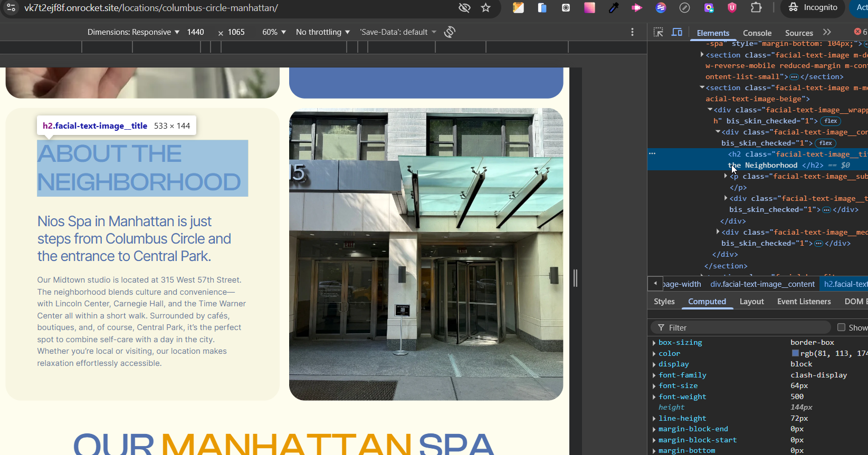Enable the Show all checkbox
This screenshot has height=455, width=868.
pyautogui.click(x=842, y=327)
